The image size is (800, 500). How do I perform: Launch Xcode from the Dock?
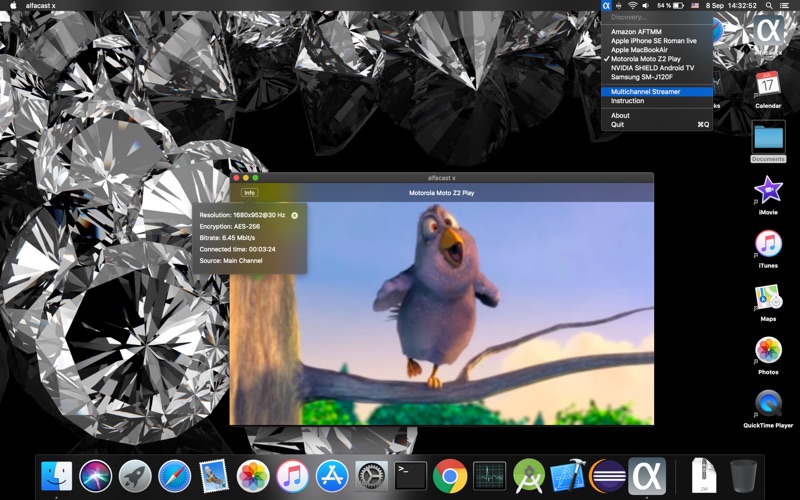[568, 476]
